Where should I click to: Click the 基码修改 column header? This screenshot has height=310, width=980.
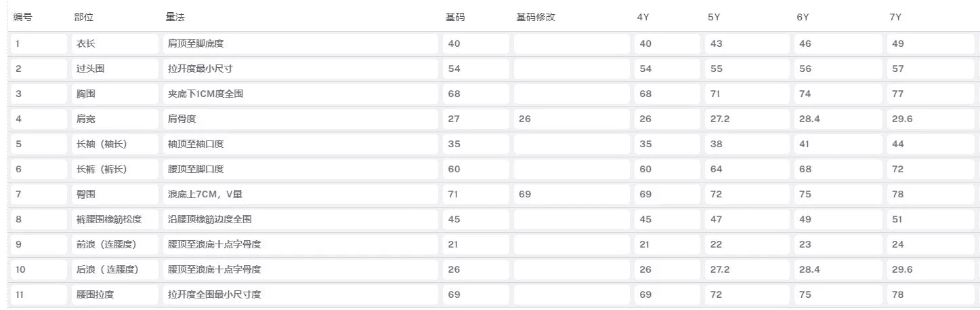[536, 18]
